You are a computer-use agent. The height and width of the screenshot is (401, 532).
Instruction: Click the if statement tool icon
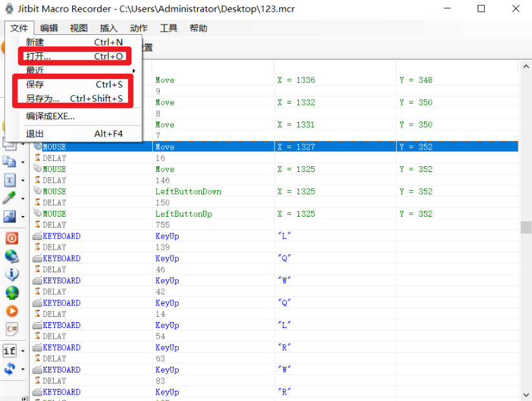[10, 351]
